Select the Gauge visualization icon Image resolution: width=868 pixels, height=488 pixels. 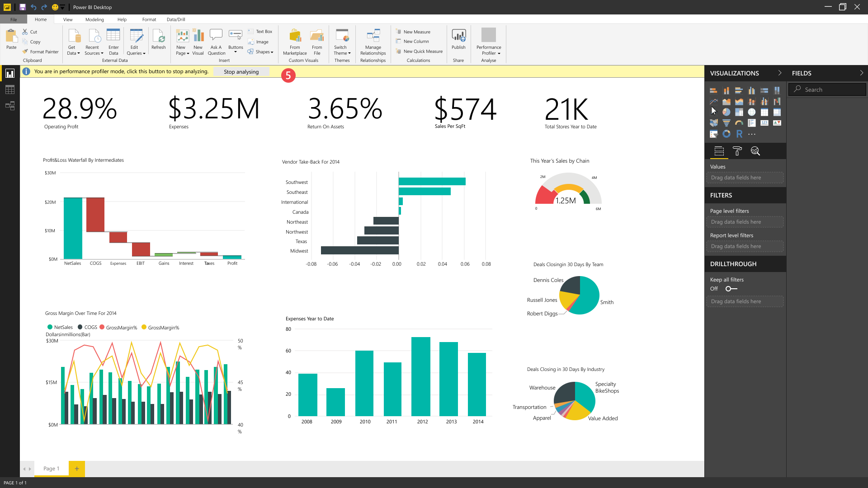(739, 123)
